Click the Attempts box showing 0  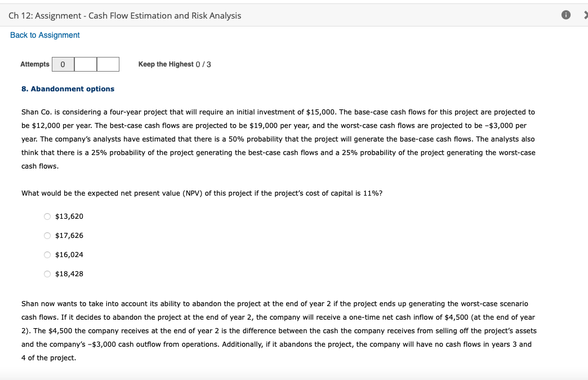tap(63, 64)
